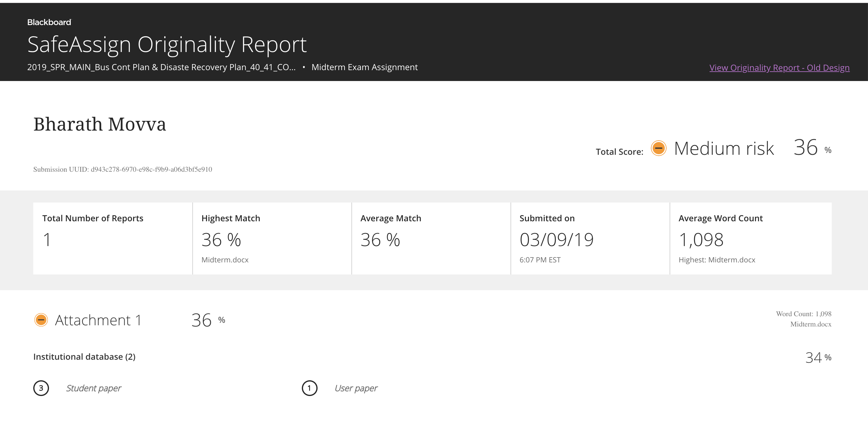
Task: Open the User paper source
Action: pos(356,388)
